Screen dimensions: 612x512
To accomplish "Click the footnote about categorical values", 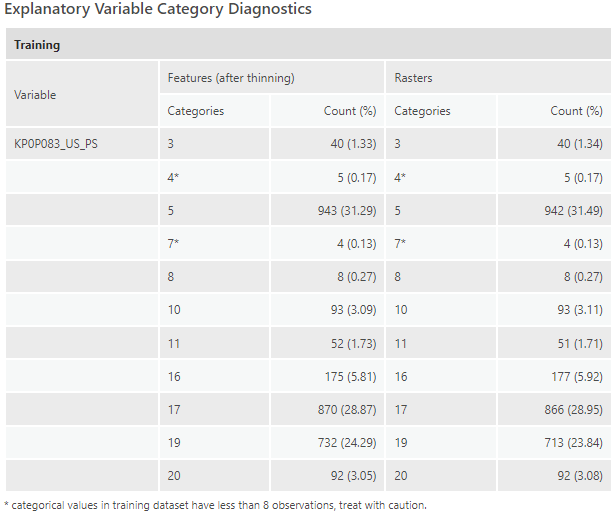I will click(x=215, y=504).
